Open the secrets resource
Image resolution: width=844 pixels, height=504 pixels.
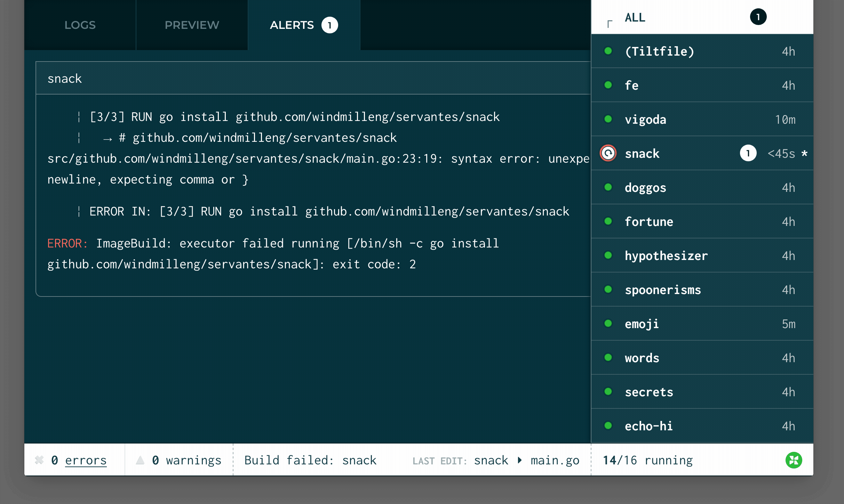702,392
